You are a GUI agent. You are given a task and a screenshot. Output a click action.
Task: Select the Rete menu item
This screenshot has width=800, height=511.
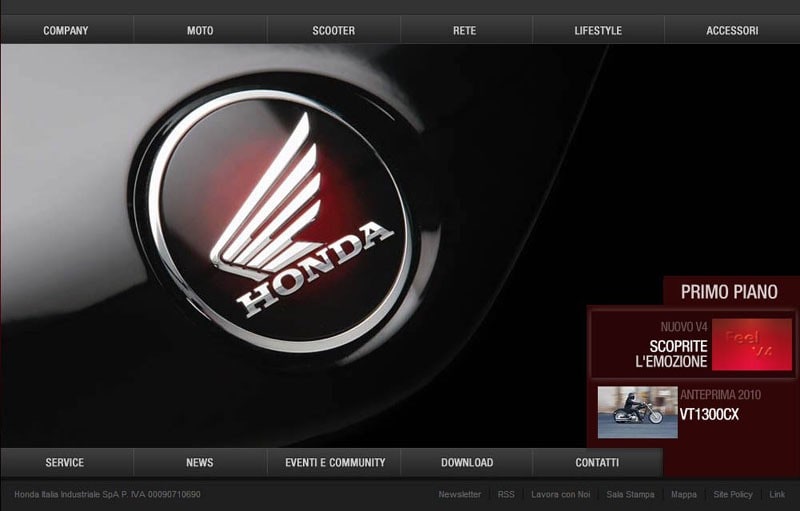coord(464,31)
